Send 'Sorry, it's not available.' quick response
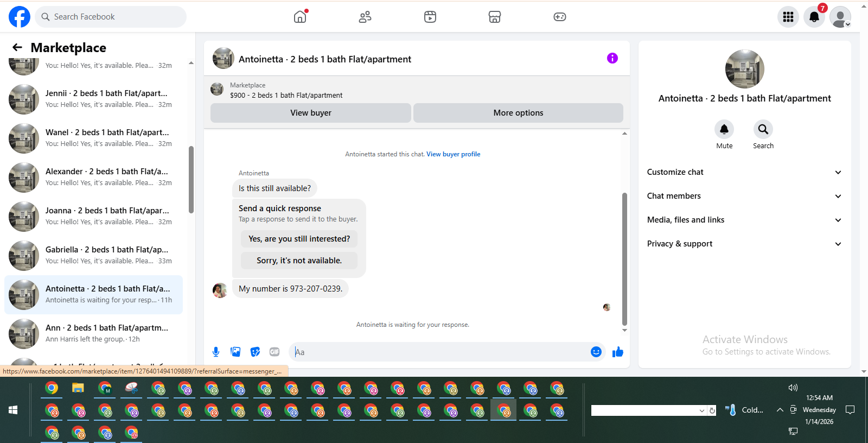Image resolution: width=868 pixels, height=443 pixels. click(299, 261)
